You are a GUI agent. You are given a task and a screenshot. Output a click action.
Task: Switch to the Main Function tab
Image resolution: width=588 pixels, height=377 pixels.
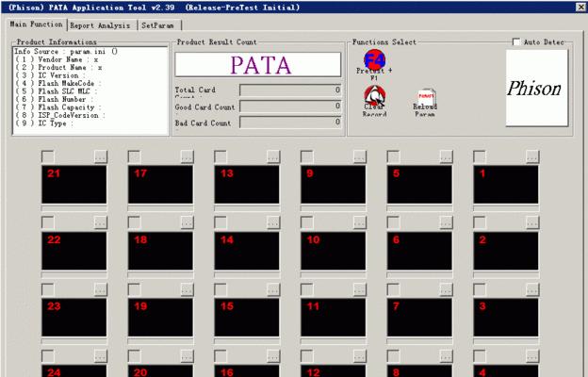tap(37, 25)
